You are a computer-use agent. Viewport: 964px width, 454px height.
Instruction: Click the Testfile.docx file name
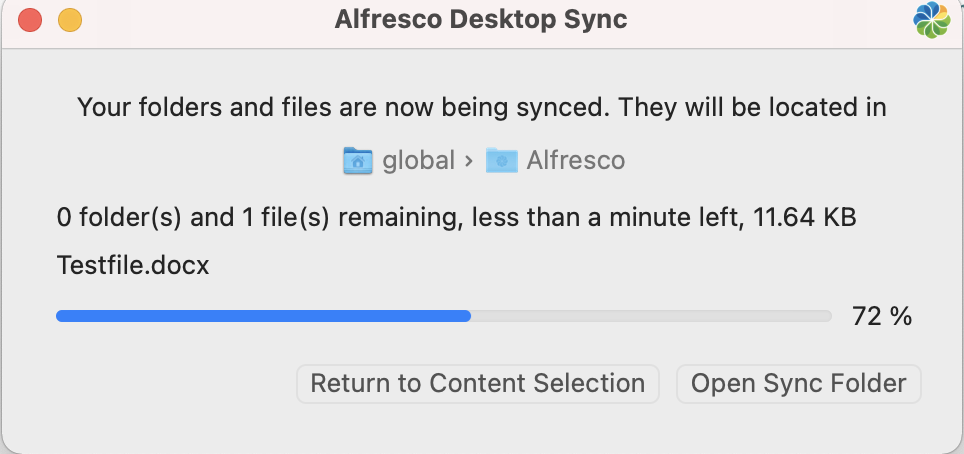(132, 266)
